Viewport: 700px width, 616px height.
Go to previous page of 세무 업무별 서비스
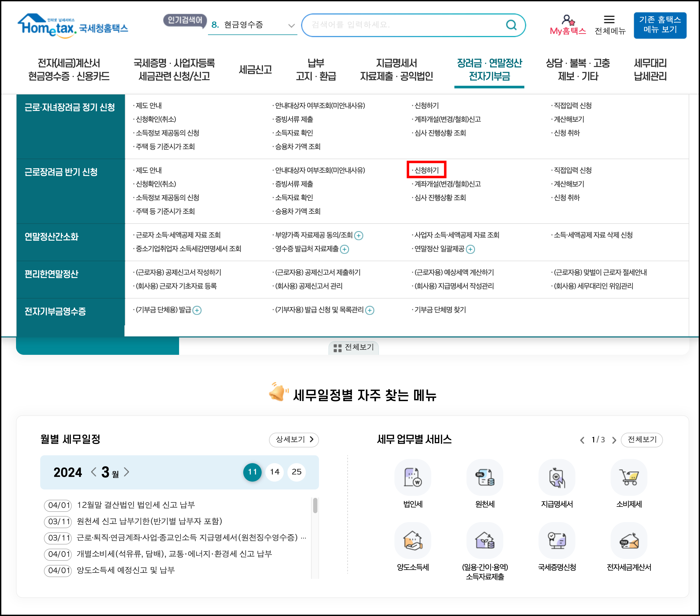pyautogui.click(x=582, y=440)
